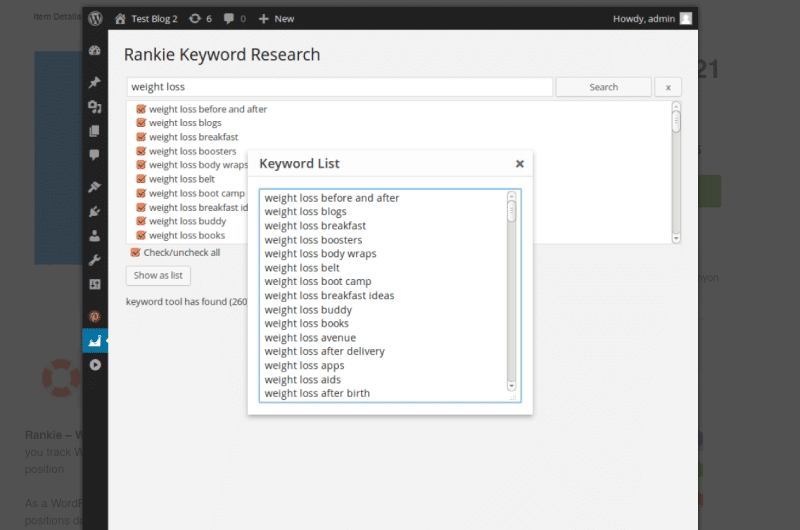The width and height of the screenshot is (800, 530).
Task: Open the Settings sidebar icon
Action: point(95,284)
